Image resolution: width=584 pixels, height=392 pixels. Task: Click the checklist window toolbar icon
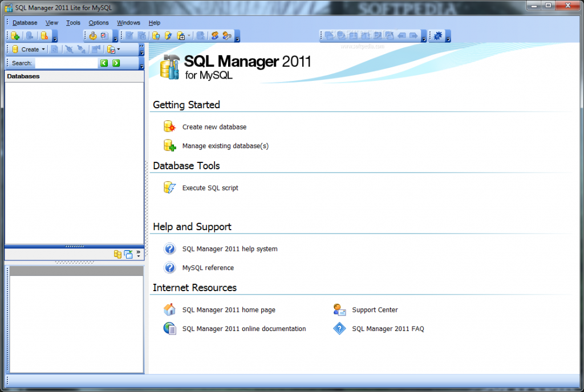click(x=105, y=36)
